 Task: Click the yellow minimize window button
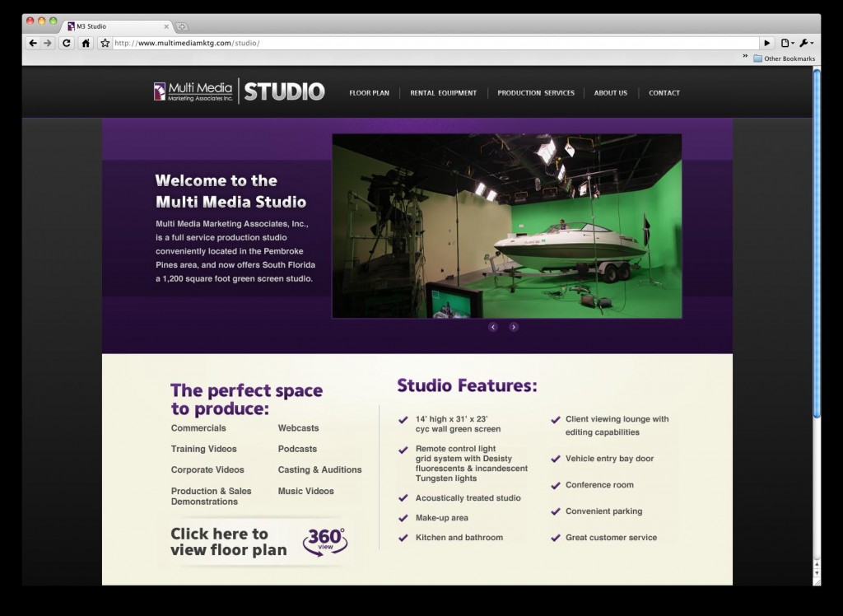coord(41,21)
